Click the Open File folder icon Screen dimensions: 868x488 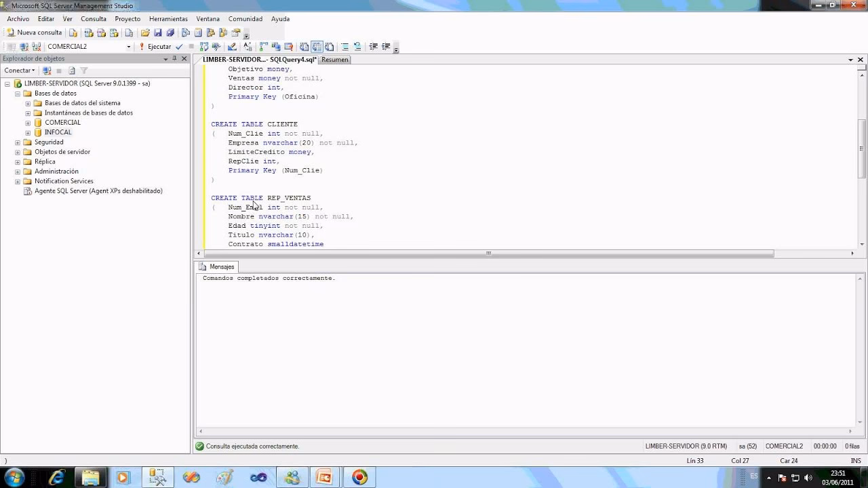click(145, 33)
